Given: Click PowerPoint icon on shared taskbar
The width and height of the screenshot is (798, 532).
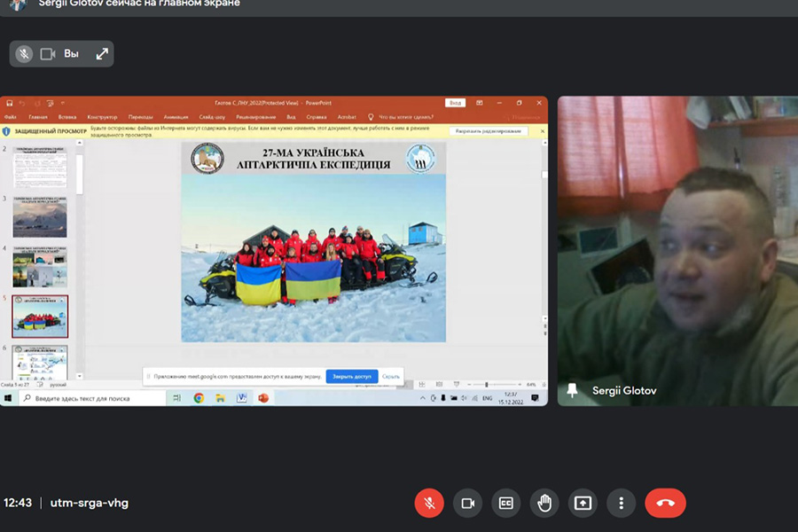Looking at the screenshot, I should coord(263,398).
